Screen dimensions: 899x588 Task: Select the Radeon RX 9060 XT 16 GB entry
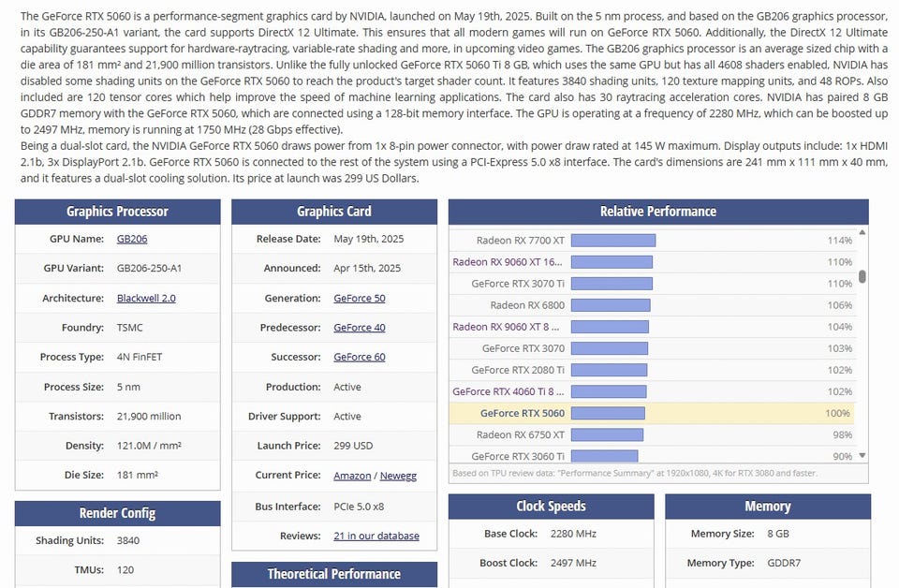click(508, 262)
